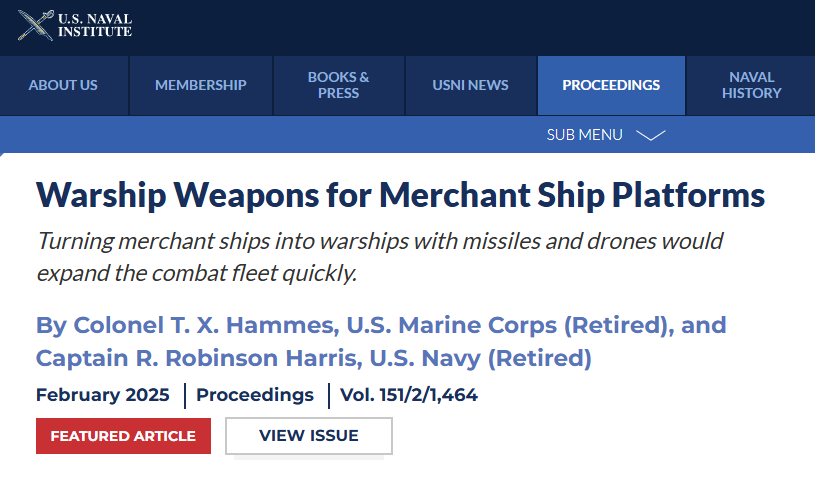Open the Naval History section
Screen dimensions: 815x479
tap(751, 85)
